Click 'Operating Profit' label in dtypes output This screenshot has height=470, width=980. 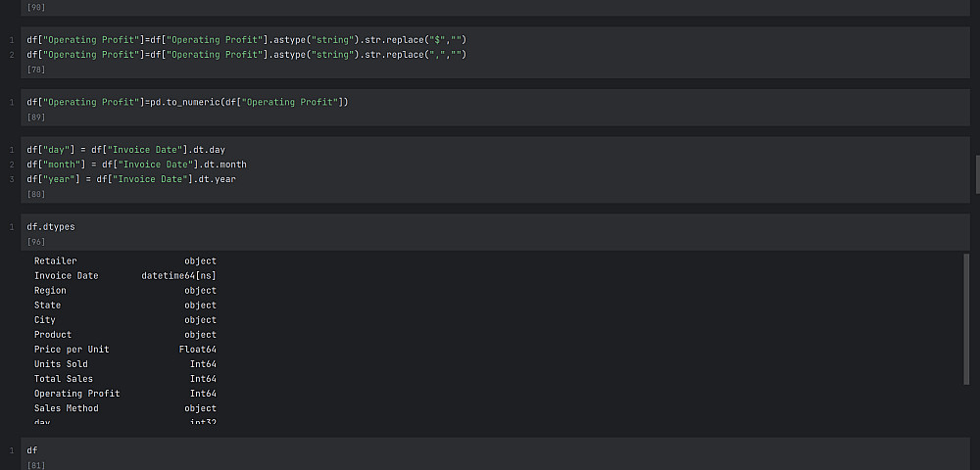[76, 394]
